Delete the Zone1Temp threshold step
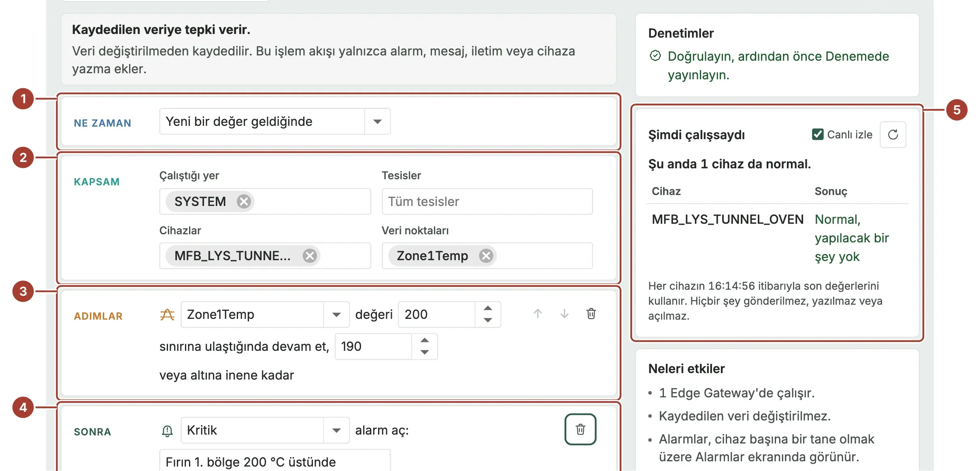The image size is (980, 471). [x=591, y=314]
